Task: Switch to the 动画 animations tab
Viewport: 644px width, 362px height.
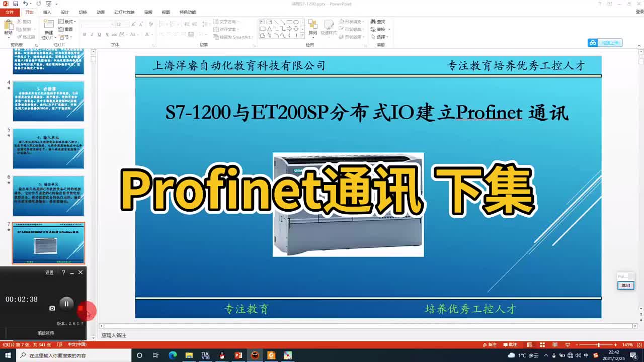Action: tap(101, 12)
